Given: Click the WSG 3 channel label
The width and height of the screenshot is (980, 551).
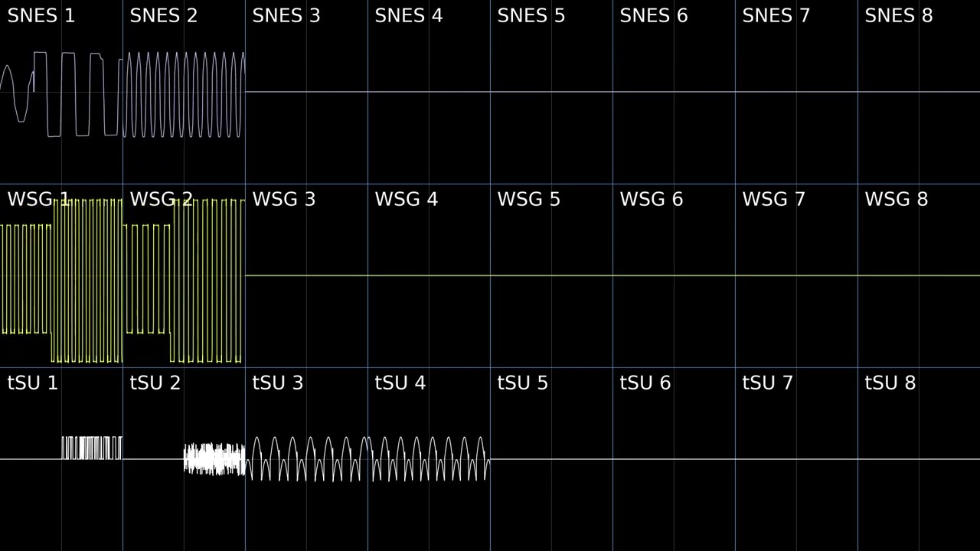Looking at the screenshot, I should click(284, 200).
